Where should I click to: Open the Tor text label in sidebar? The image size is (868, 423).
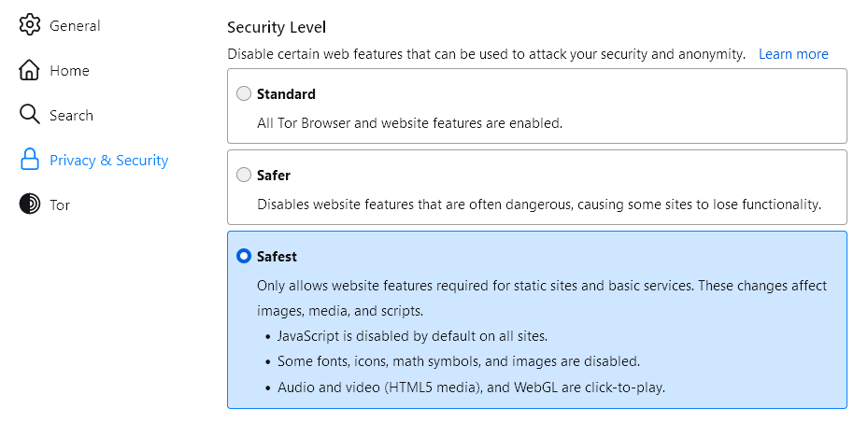point(60,205)
